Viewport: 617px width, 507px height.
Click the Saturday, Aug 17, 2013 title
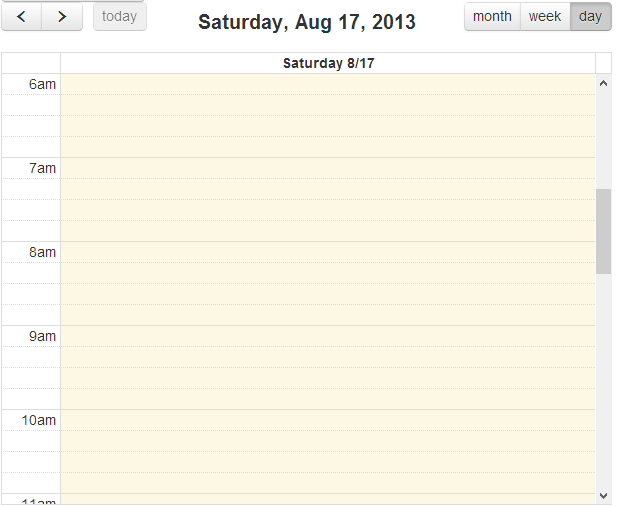[x=307, y=22]
